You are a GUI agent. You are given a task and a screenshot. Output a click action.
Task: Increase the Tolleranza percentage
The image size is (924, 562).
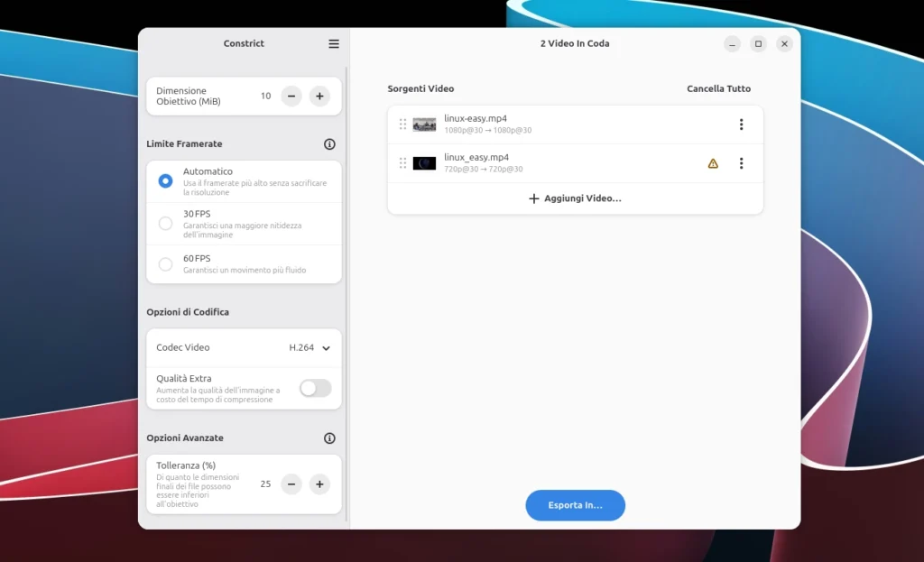[319, 484]
